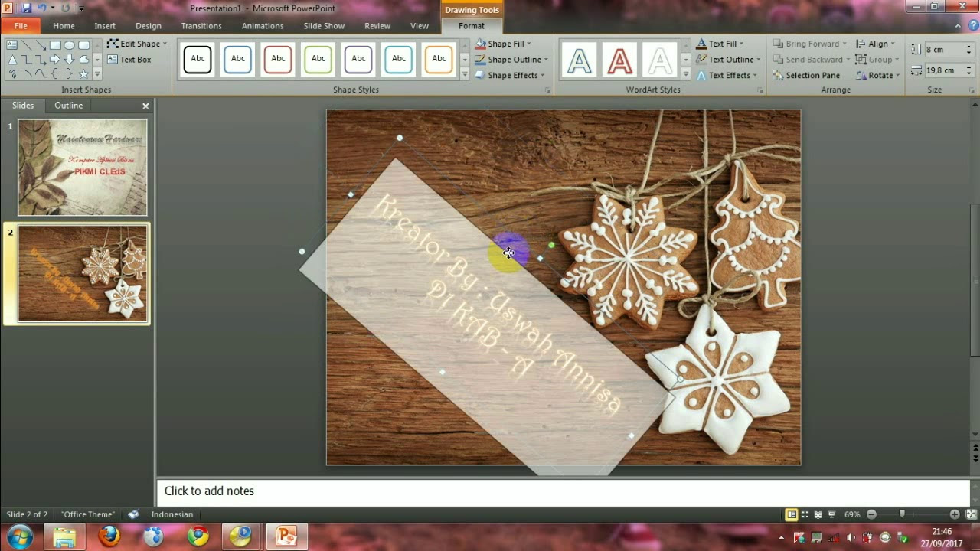Open the Animations ribbon tab

coord(263,26)
